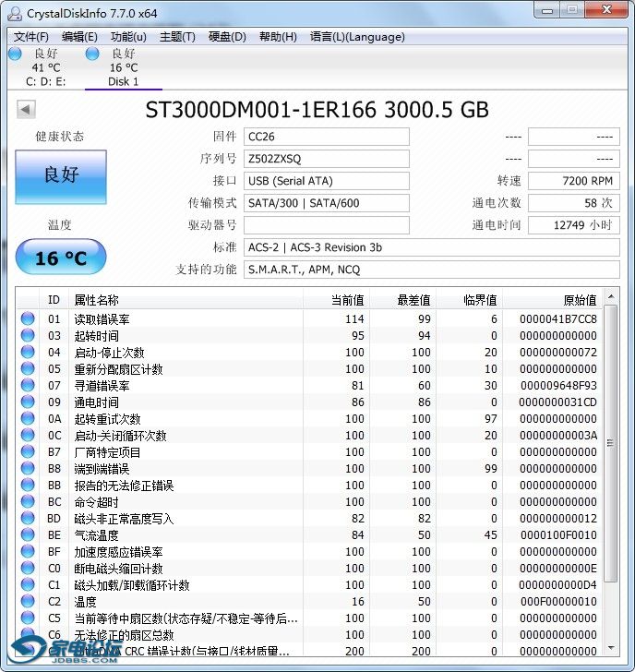Click the status orb of attribute 04 启动-停止次数
635x672 pixels.
click(28, 352)
